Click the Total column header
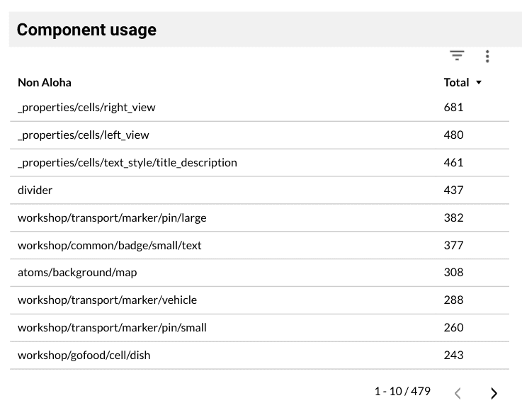 point(456,82)
